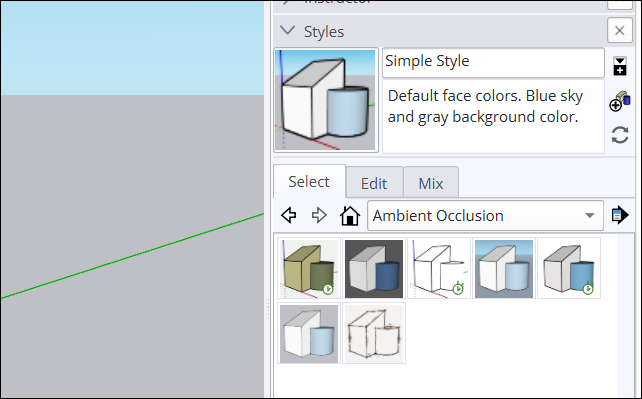Close the Styles panel
Screen dimensions: 642x399
click(619, 30)
